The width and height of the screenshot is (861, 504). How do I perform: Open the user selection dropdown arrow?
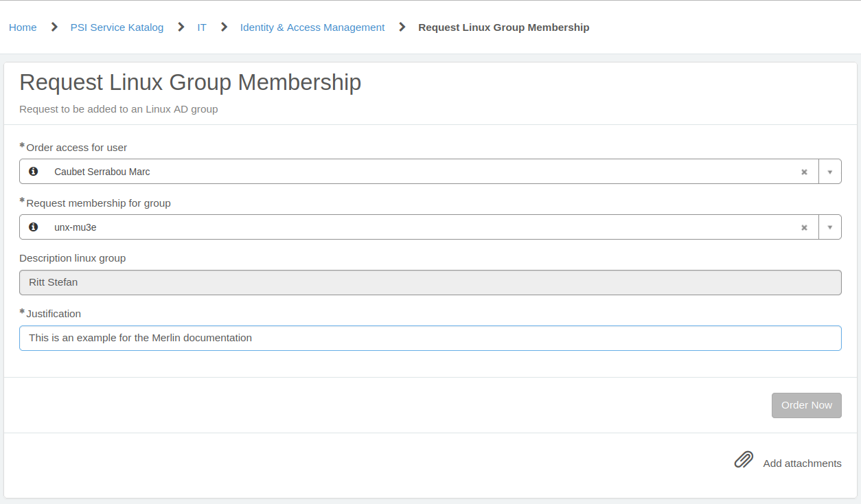(x=830, y=171)
